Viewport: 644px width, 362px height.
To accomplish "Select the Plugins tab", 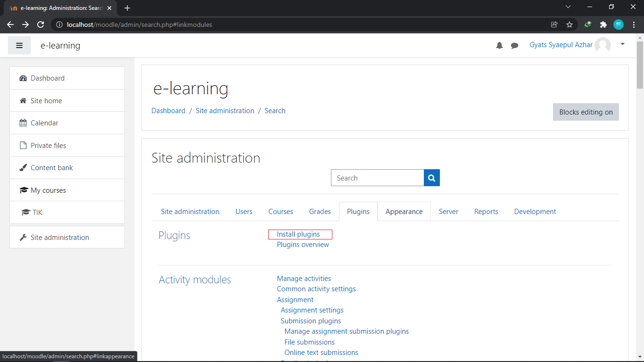I will click(358, 212).
